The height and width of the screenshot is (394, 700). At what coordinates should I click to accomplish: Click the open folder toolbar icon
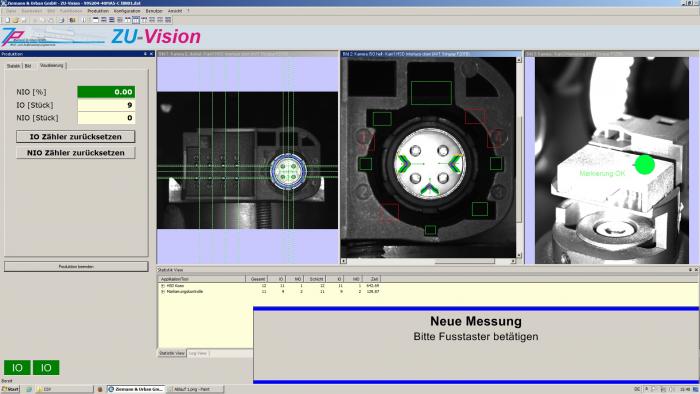click(x=15, y=20)
